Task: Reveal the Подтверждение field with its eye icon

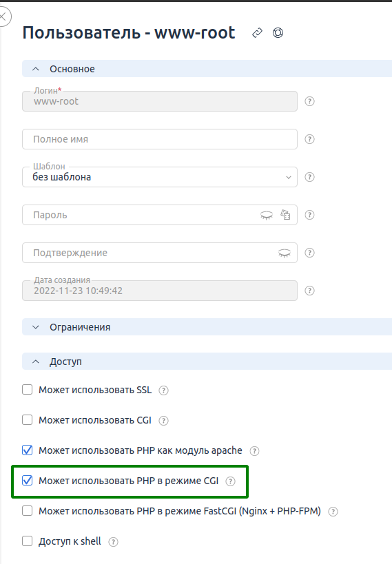Action: click(285, 253)
